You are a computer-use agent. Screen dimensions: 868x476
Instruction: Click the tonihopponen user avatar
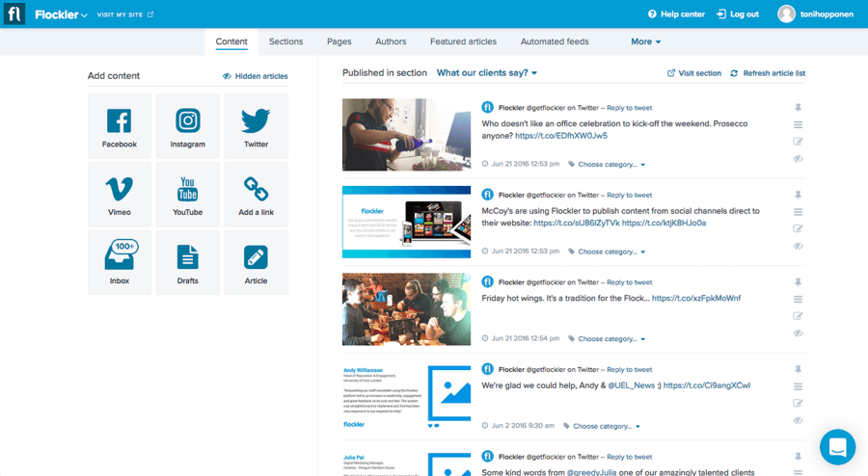(786, 13)
